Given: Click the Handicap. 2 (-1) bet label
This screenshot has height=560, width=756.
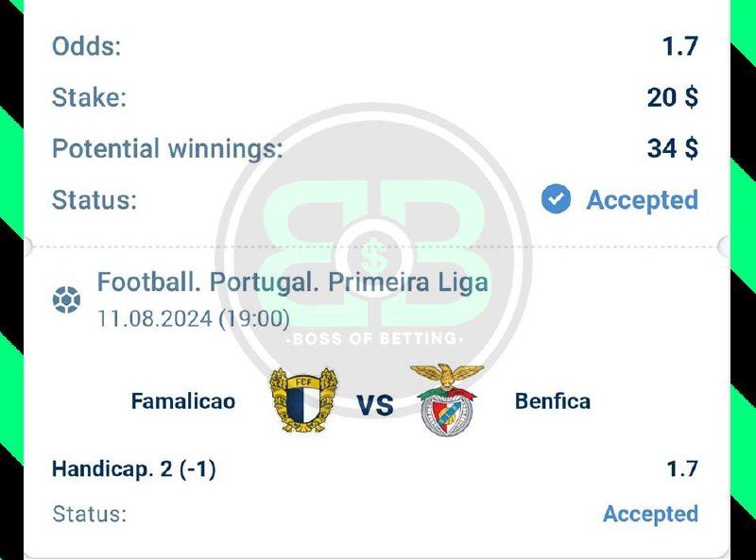Looking at the screenshot, I should point(134,468).
